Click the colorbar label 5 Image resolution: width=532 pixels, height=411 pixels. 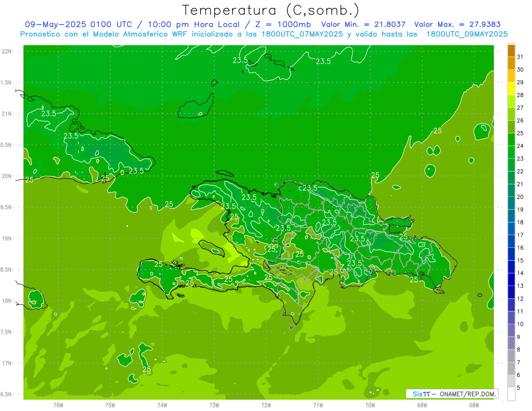(x=519, y=388)
